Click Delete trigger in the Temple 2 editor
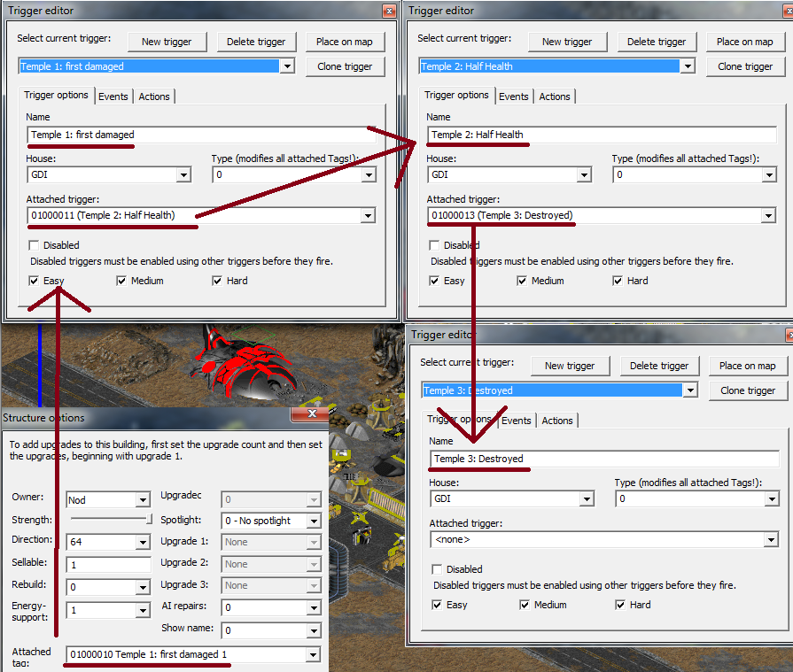Screen dimensions: 793x672 tap(657, 42)
